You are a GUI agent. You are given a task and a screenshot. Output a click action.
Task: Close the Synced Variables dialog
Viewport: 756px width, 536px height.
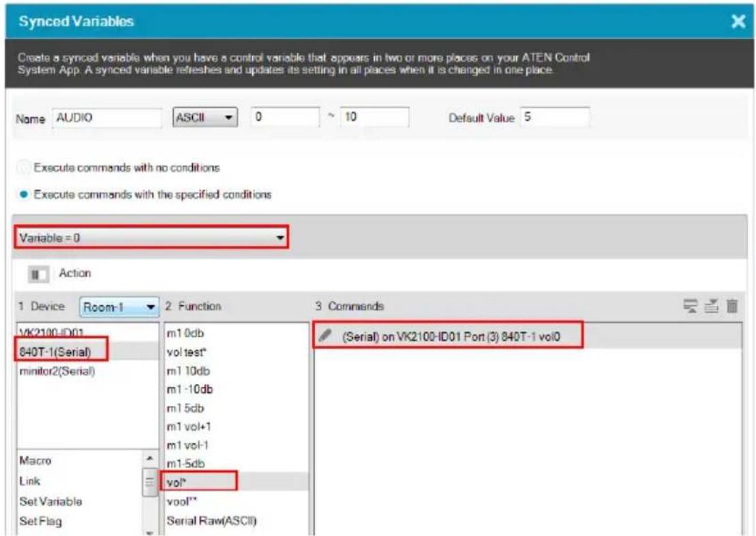pyautogui.click(x=738, y=21)
